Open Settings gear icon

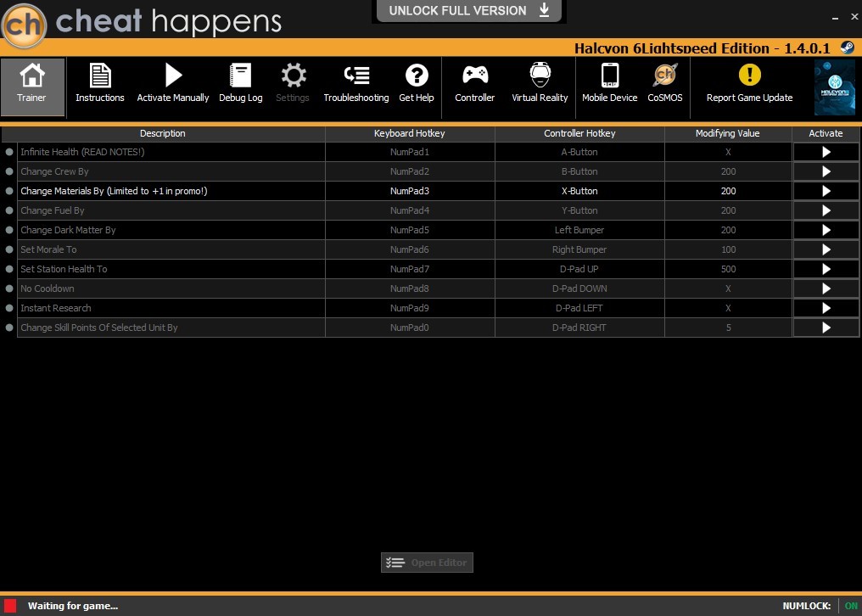(x=293, y=76)
